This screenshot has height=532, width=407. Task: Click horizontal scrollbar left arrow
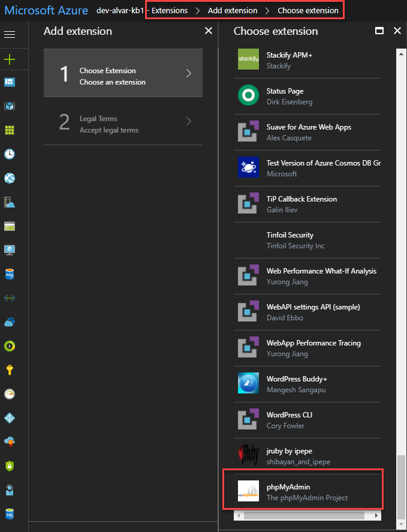pyautogui.click(x=239, y=516)
